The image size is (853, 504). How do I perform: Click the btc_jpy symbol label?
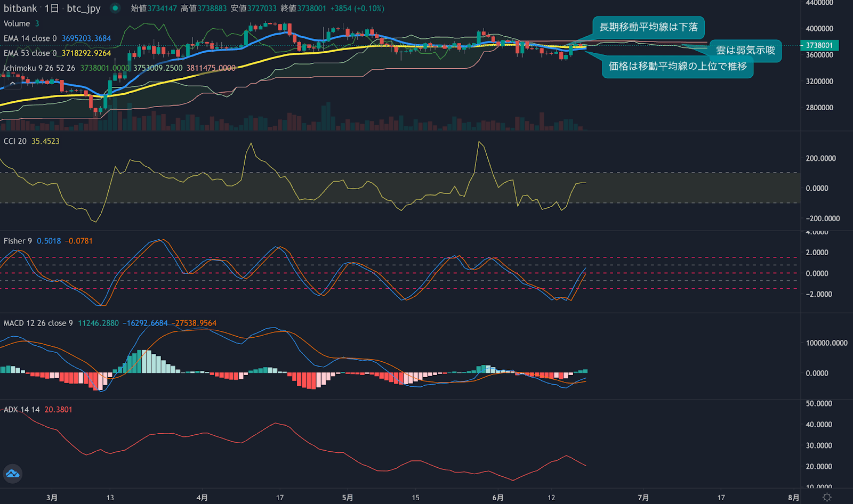tap(83, 9)
